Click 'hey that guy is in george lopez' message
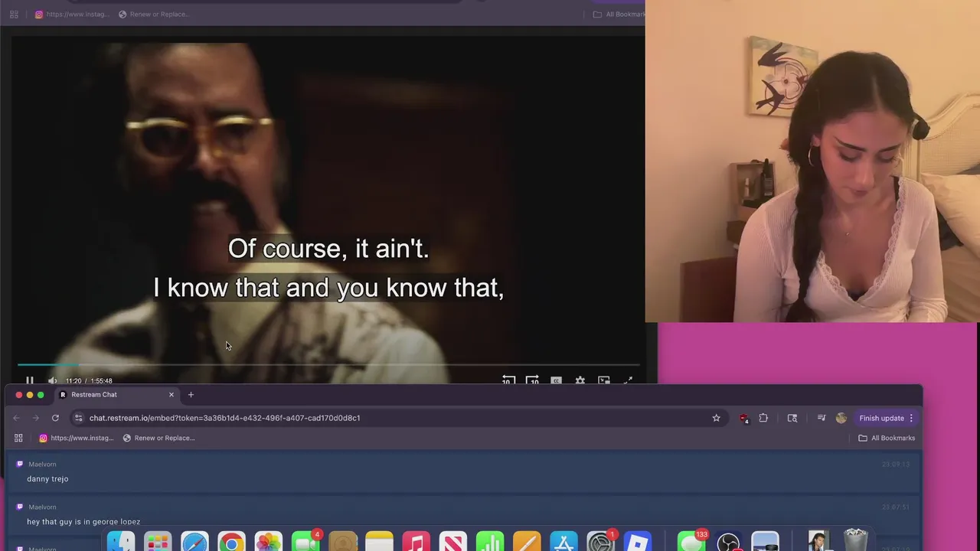The height and width of the screenshot is (551, 980). pos(83,521)
